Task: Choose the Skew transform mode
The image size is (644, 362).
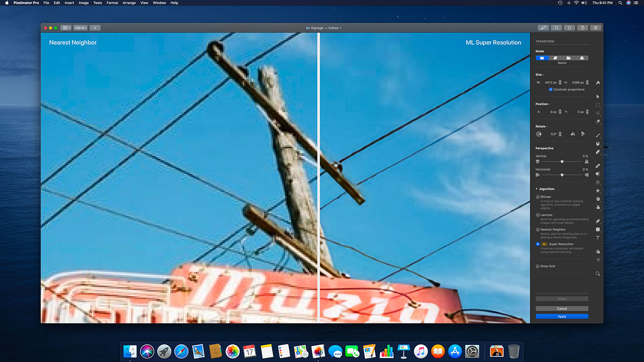Action: 555,58
